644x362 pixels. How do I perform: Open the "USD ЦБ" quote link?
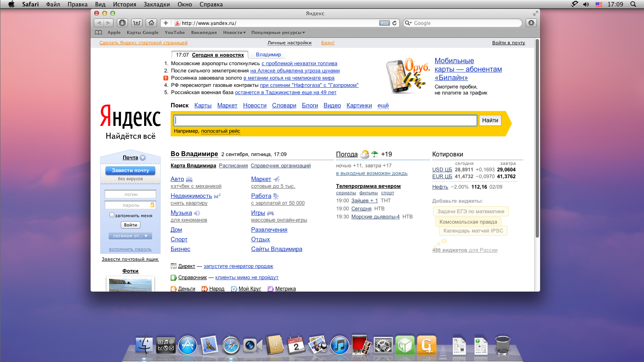pyautogui.click(x=442, y=170)
